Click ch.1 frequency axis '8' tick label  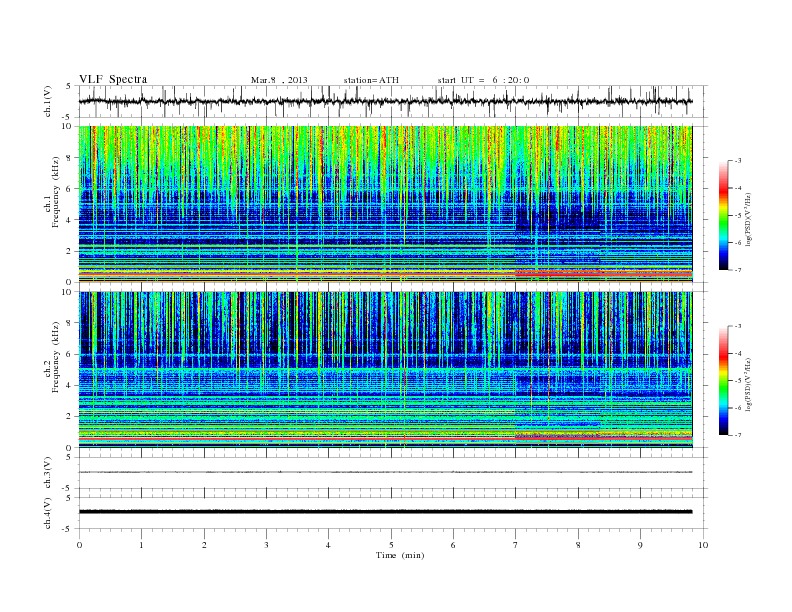[x=70, y=158]
